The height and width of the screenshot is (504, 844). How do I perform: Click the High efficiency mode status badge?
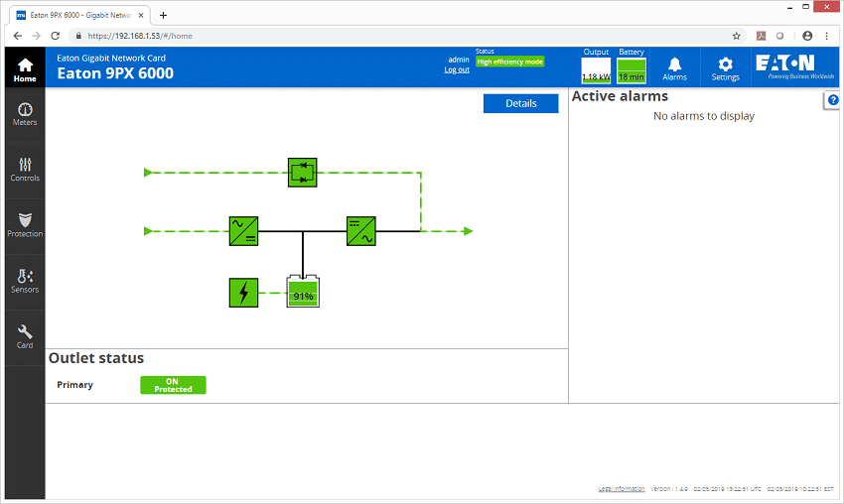coord(509,62)
